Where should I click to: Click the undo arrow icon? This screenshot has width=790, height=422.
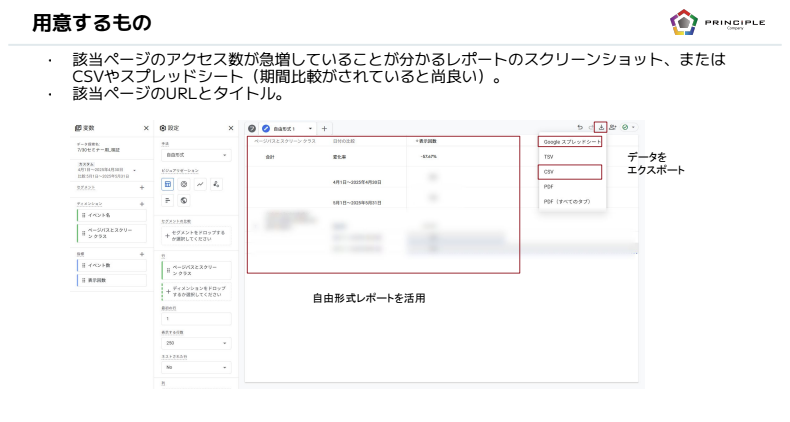pyautogui.click(x=580, y=128)
